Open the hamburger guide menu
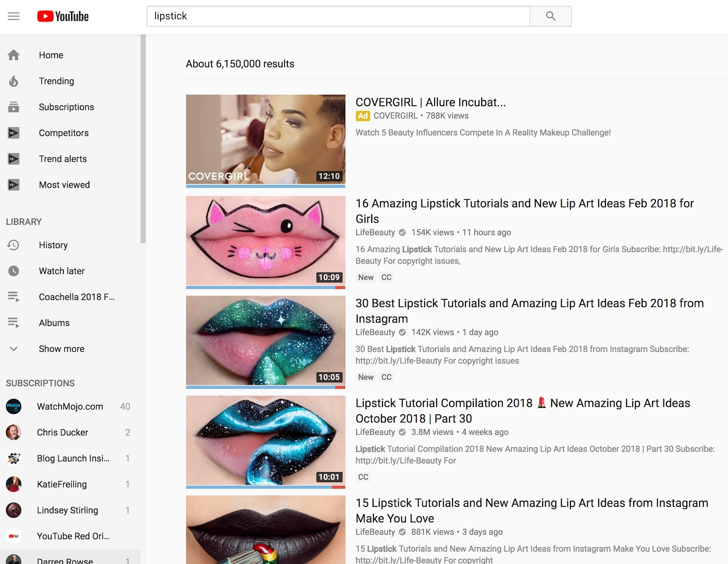Screen dimensions: 728x564 (14, 16)
